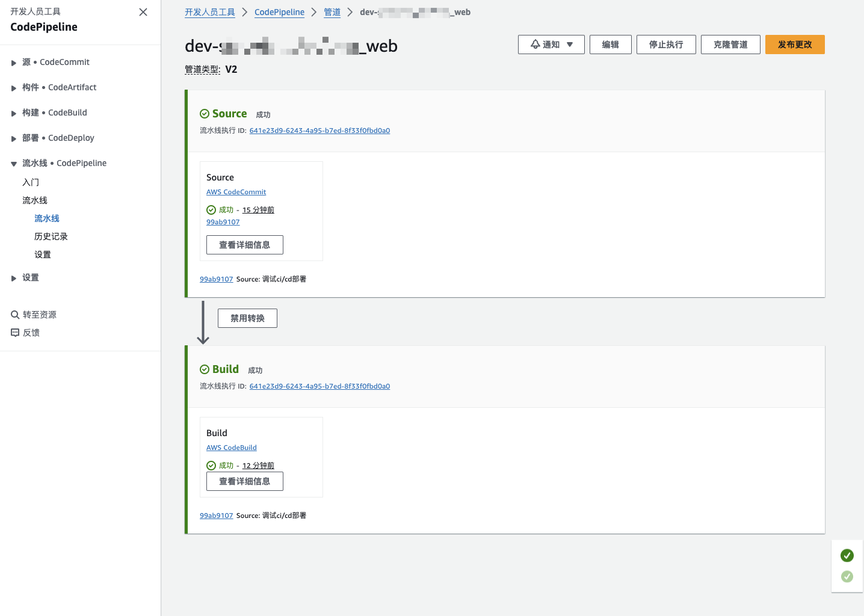View details of the Source action
This screenshot has height=616, width=864.
pyautogui.click(x=245, y=245)
